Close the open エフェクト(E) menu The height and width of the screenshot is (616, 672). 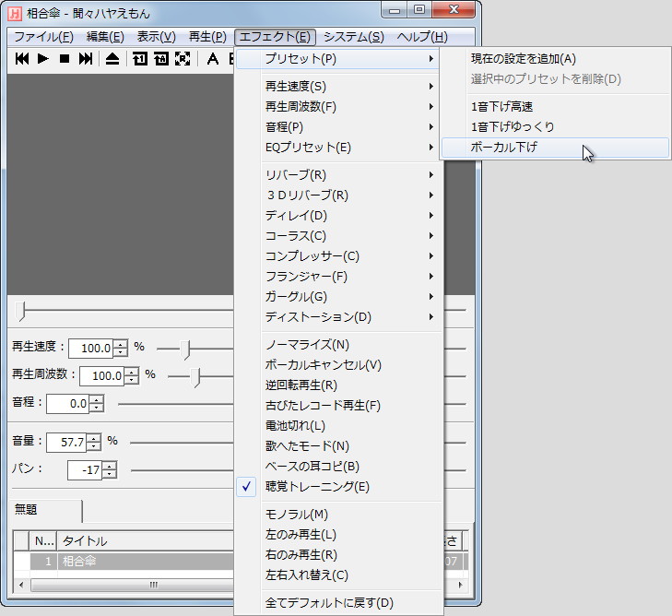coord(275,37)
